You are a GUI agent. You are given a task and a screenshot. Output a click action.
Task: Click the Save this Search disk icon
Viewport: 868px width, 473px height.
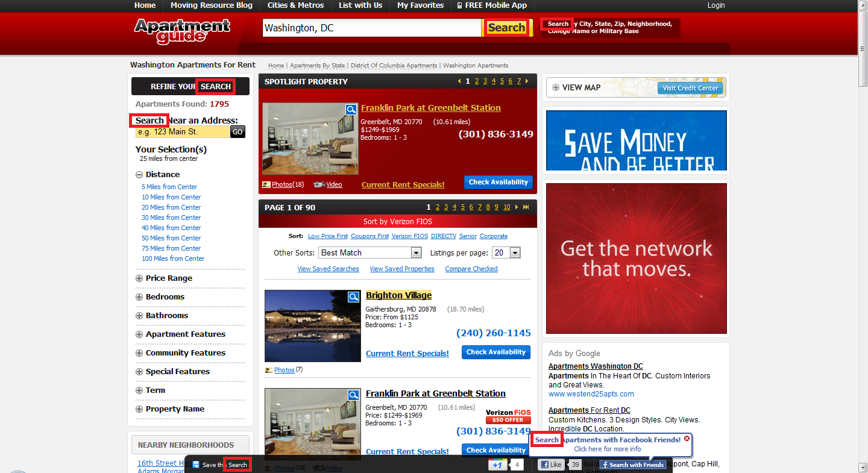point(195,465)
